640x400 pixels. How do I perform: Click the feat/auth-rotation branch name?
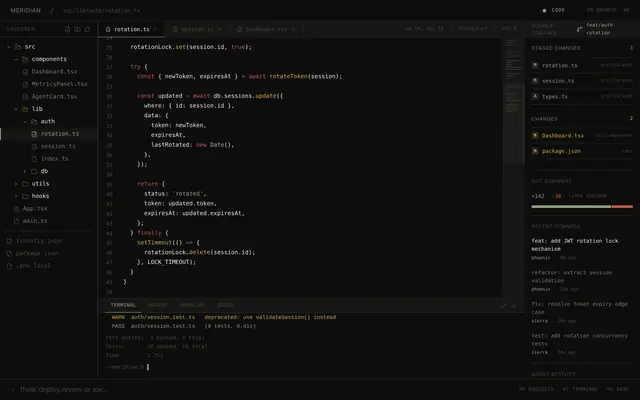(x=600, y=29)
